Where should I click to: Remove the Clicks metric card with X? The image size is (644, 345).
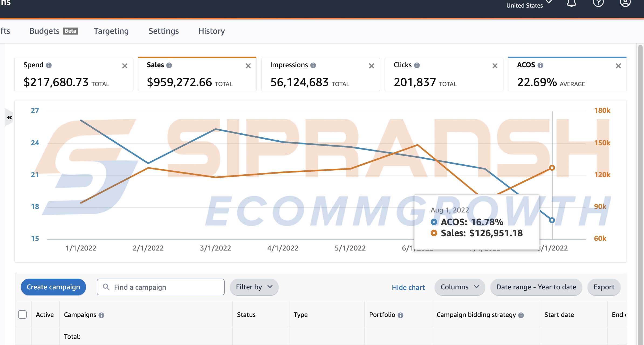495,66
